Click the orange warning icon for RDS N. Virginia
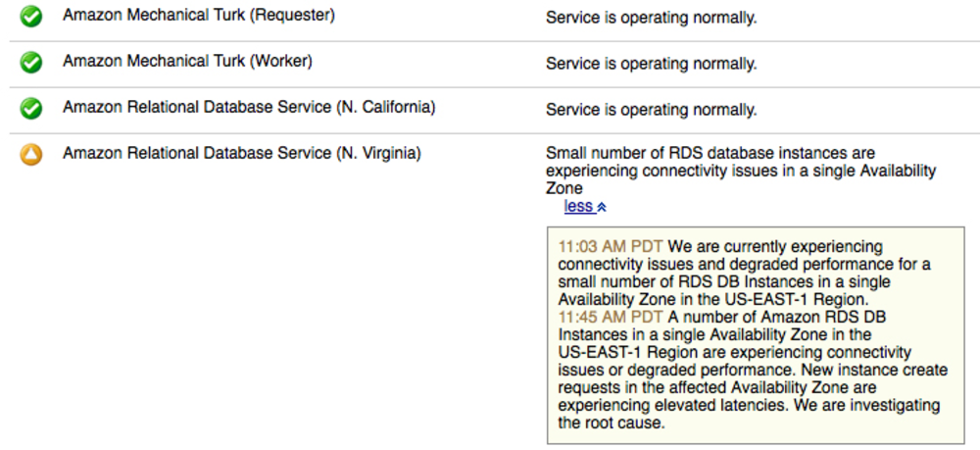Screen dimensions: 980x450 30,154
